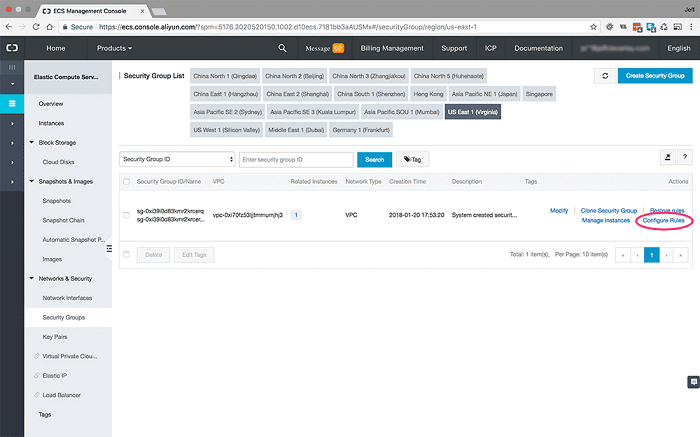The image size is (700, 437).
Task: Go to page 1 in pagination
Action: [x=652, y=255]
